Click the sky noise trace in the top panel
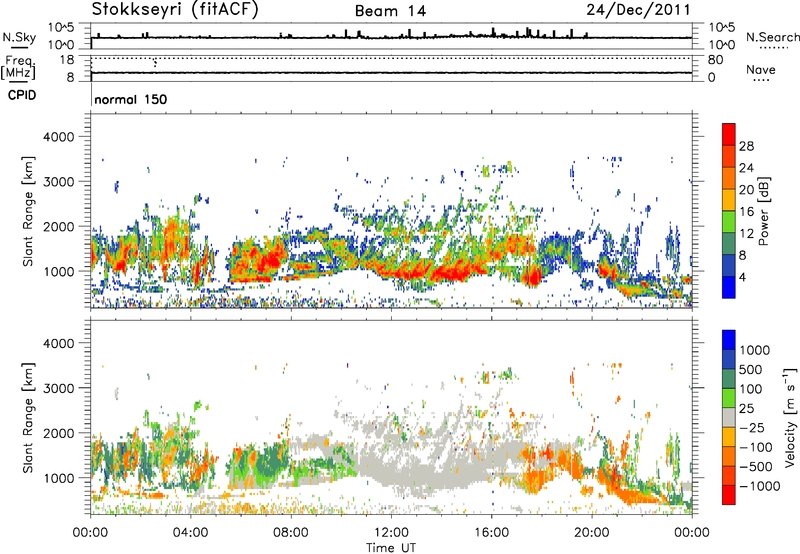800x554 pixels. [x=391, y=37]
